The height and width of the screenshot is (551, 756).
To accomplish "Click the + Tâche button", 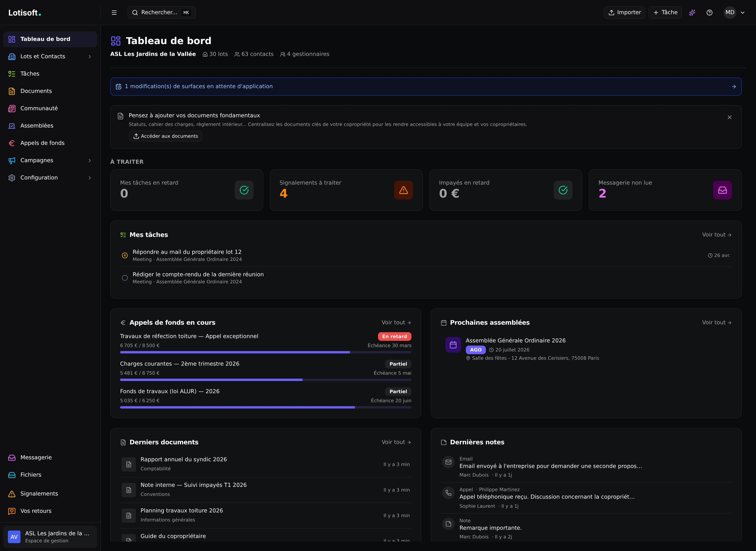I will point(665,13).
